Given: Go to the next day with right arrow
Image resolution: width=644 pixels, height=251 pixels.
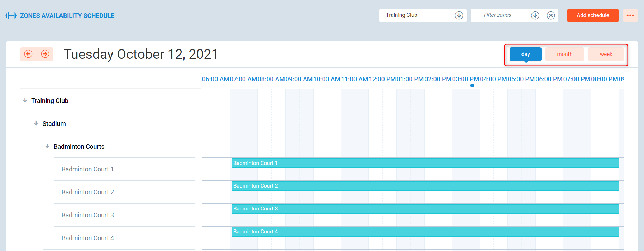Looking at the screenshot, I should [x=45, y=54].
